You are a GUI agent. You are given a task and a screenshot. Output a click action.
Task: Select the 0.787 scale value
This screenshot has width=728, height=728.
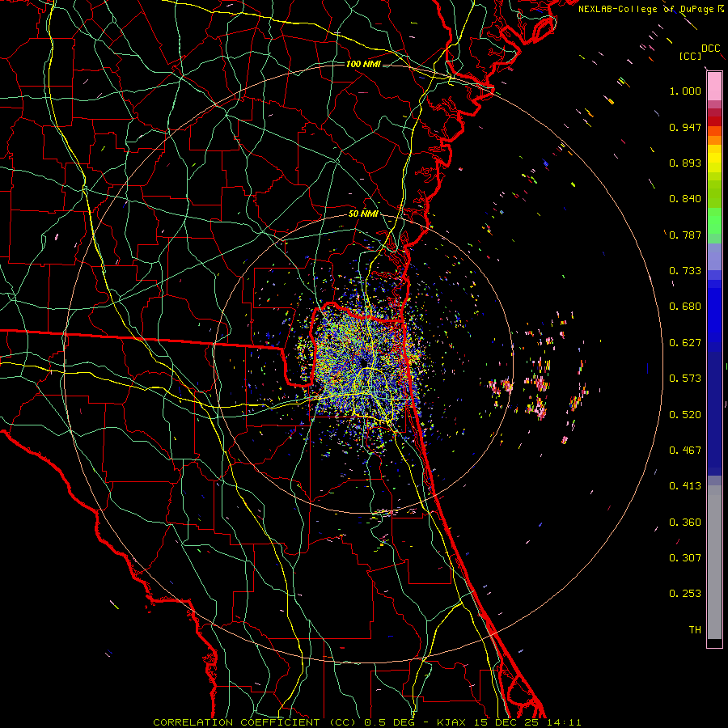click(685, 235)
